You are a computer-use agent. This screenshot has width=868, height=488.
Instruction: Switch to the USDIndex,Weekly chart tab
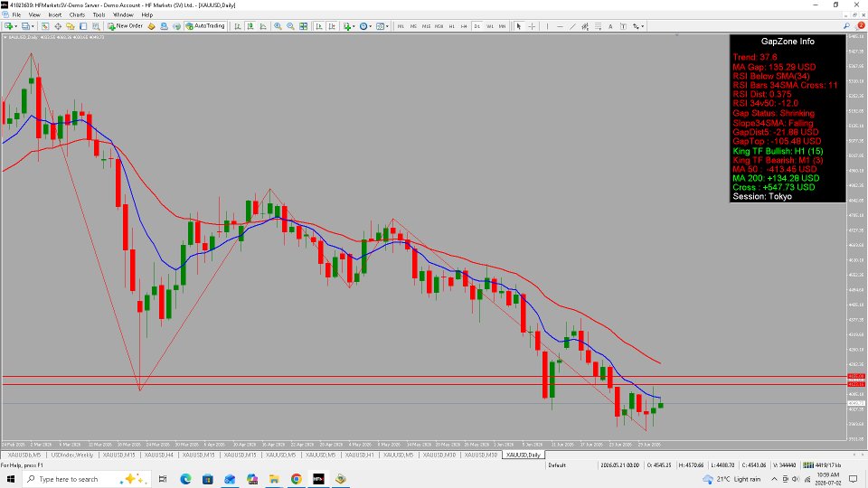point(72,455)
